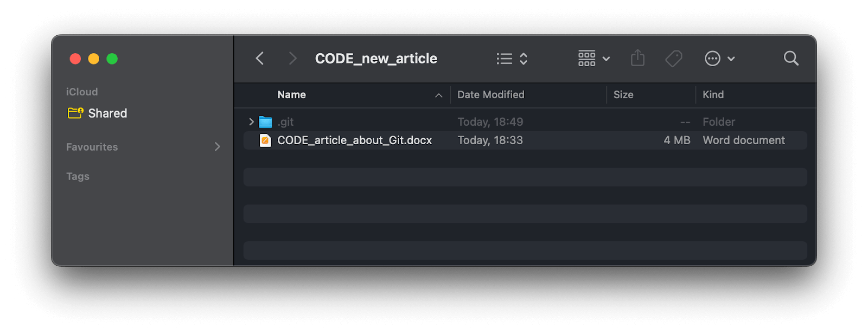Select the .git folder row
This screenshot has height=334, width=868.
pos(380,122)
